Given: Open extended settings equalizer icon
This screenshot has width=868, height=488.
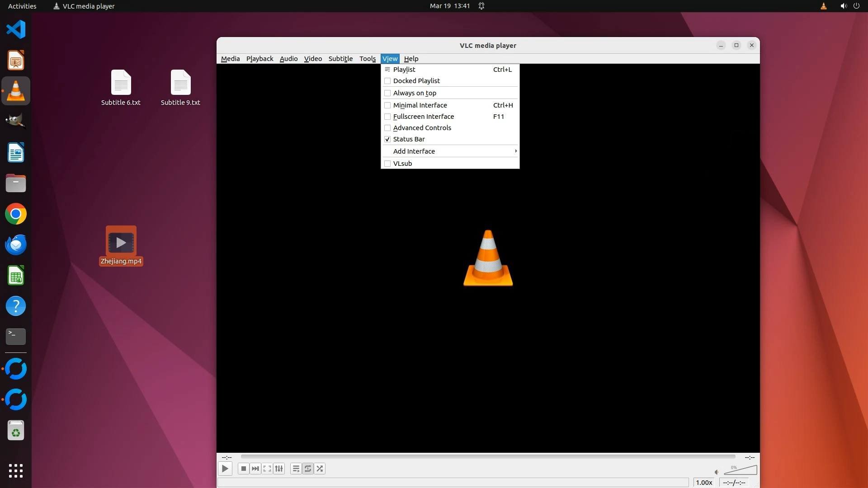Looking at the screenshot, I should click(x=279, y=469).
